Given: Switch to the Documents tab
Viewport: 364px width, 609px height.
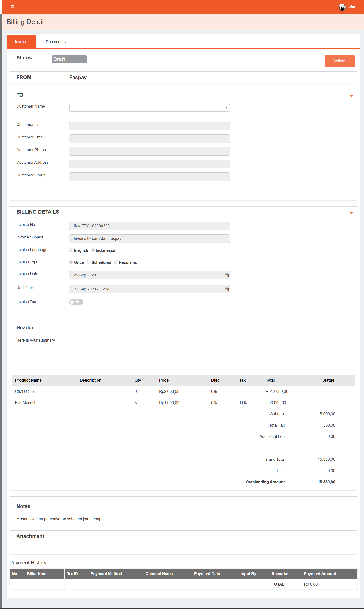Looking at the screenshot, I should pyautogui.click(x=55, y=42).
